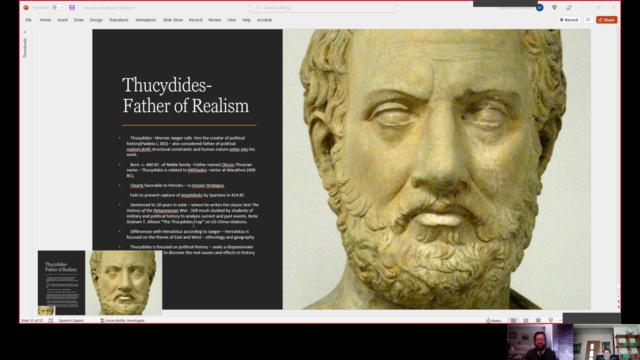Switch to the Animations tab
Image resolution: width=640 pixels, height=360 pixels.
[x=146, y=20]
